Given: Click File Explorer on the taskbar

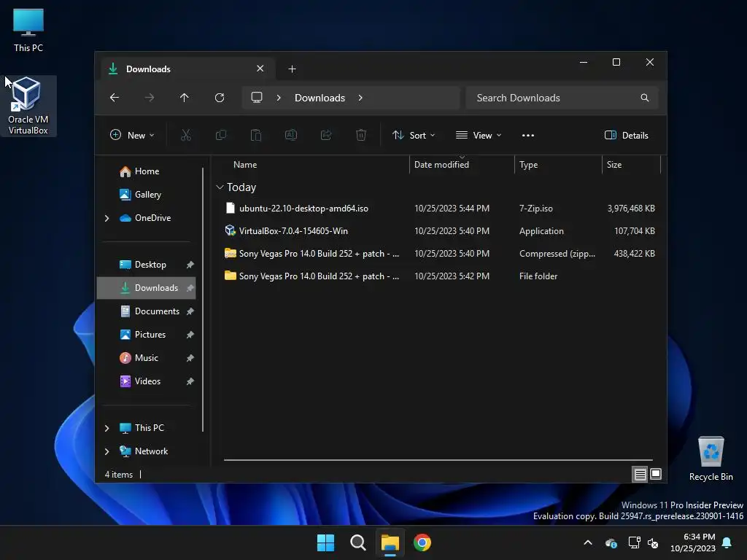Looking at the screenshot, I should (x=390, y=542).
